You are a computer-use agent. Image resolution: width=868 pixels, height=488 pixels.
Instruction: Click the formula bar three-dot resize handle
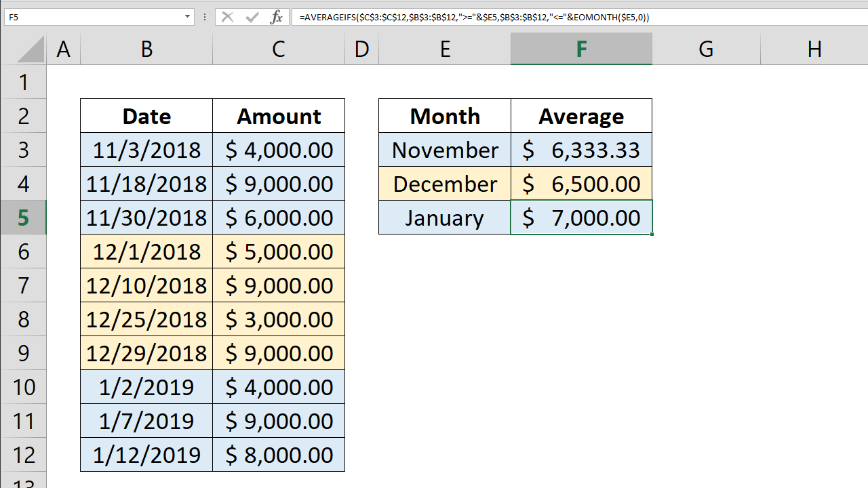click(205, 18)
